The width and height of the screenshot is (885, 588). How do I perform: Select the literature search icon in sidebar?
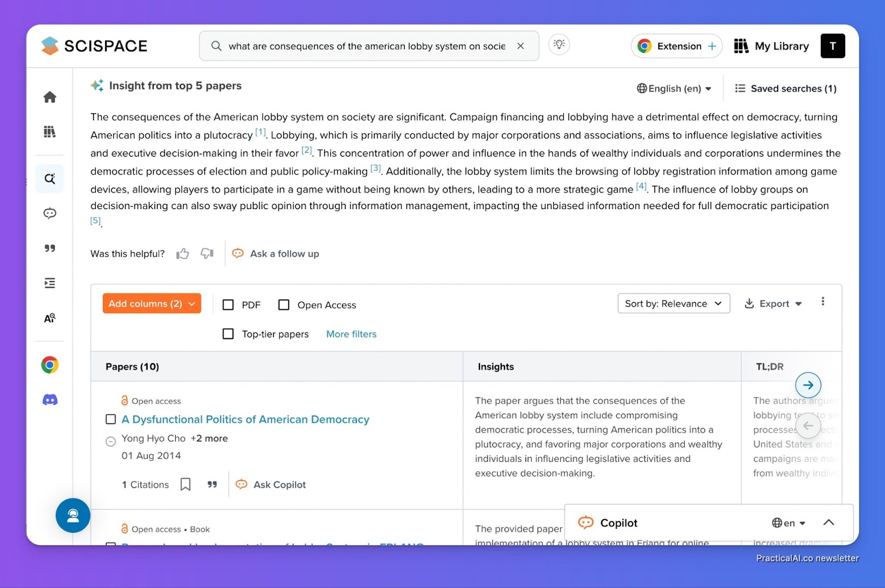(50, 179)
